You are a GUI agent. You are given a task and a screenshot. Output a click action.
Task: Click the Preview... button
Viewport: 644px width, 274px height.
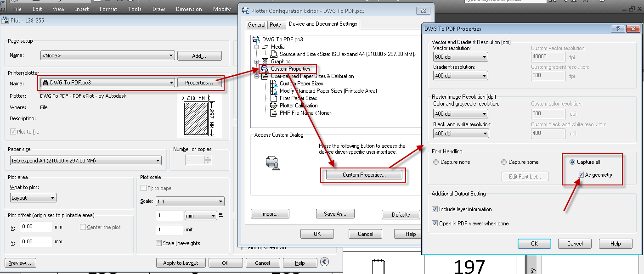[20, 263]
